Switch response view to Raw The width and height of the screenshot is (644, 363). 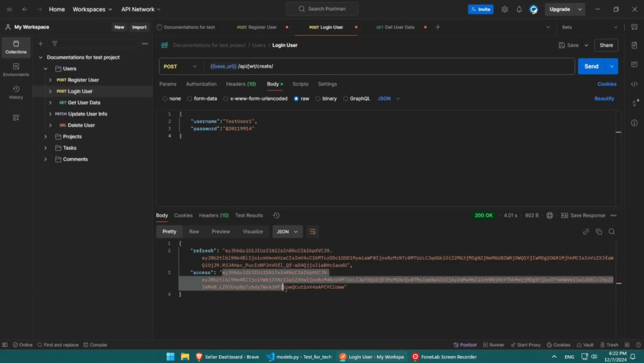tap(194, 232)
